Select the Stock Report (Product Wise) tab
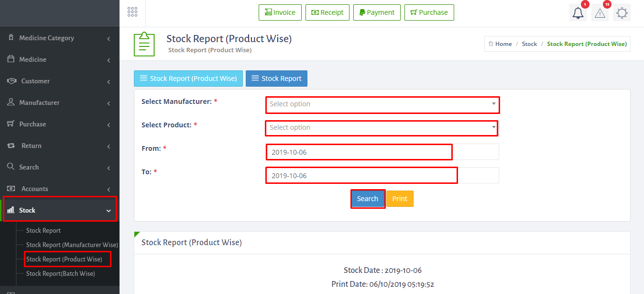 pyautogui.click(x=188, y=79)
